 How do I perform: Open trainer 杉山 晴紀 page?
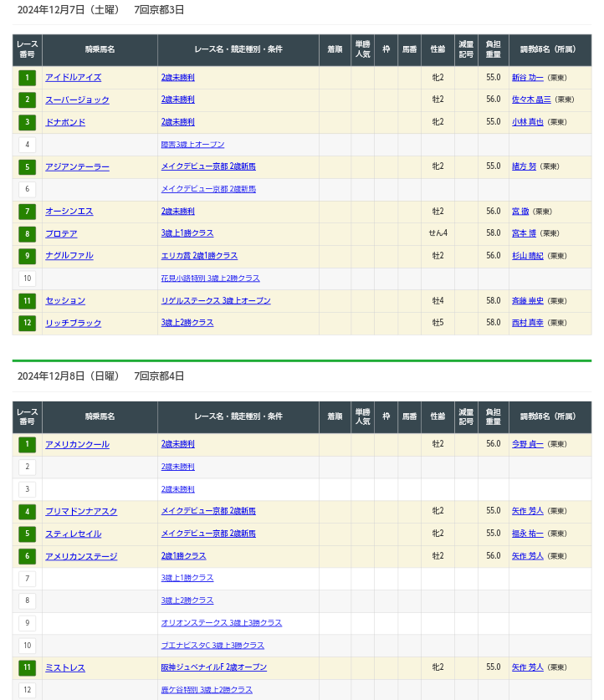528,256
